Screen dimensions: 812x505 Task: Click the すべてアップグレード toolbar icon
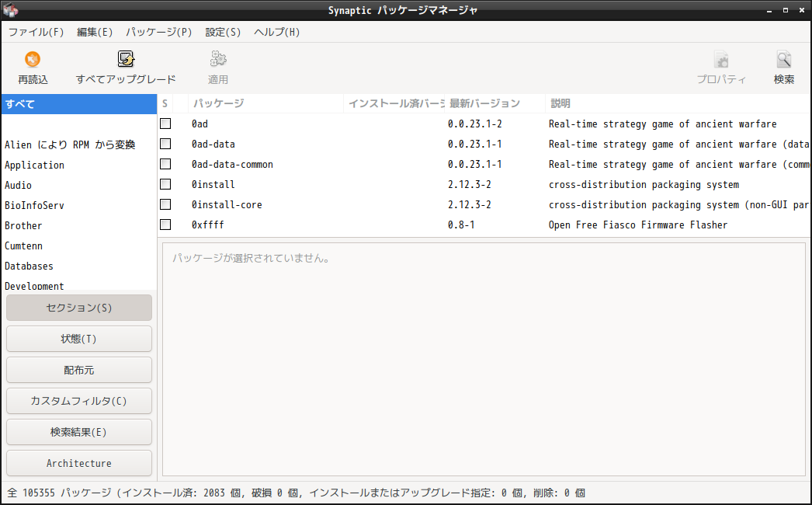pyautogui.click(x=126, y=59)
